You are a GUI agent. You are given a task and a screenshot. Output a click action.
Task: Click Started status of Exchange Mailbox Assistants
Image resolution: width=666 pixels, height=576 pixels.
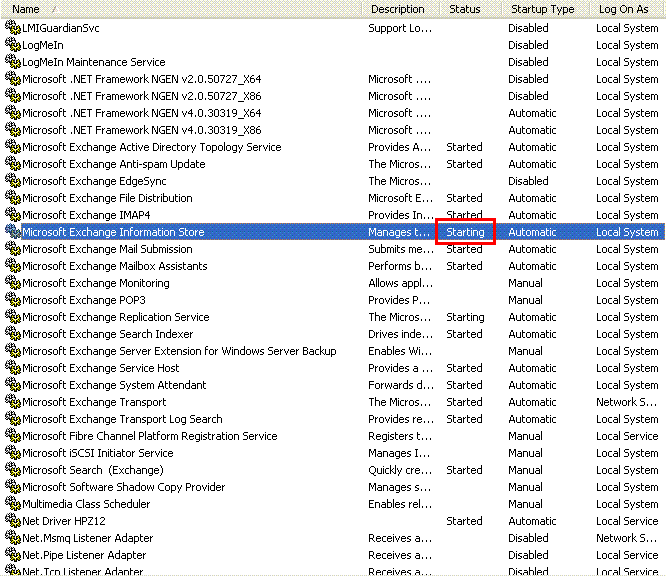464,266
